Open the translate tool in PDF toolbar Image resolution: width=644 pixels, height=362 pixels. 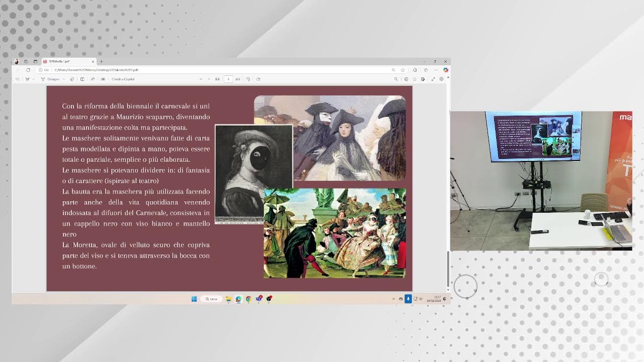[103, 79]
